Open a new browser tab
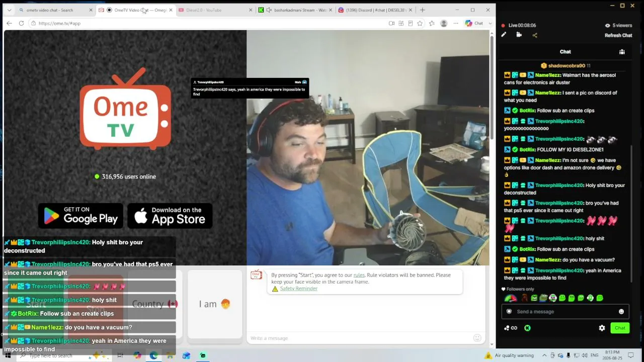The image size is (644, 362). (x=422, y=10)
